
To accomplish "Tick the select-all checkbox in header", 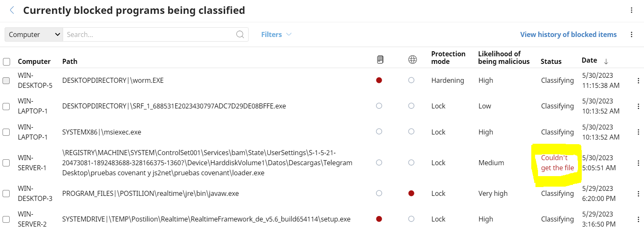I will pyautogui.click(x=6, y=62).
